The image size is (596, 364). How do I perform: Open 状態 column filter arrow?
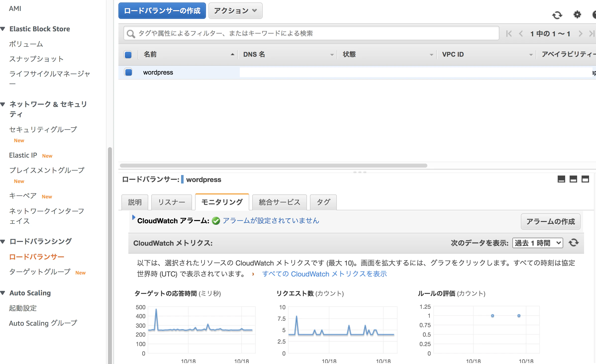pyautogui.click(x=431, y=55)
